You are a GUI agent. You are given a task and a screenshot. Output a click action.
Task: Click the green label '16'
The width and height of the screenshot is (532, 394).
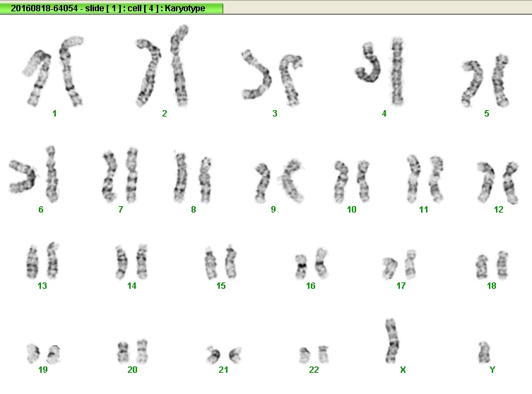[311, 286]
